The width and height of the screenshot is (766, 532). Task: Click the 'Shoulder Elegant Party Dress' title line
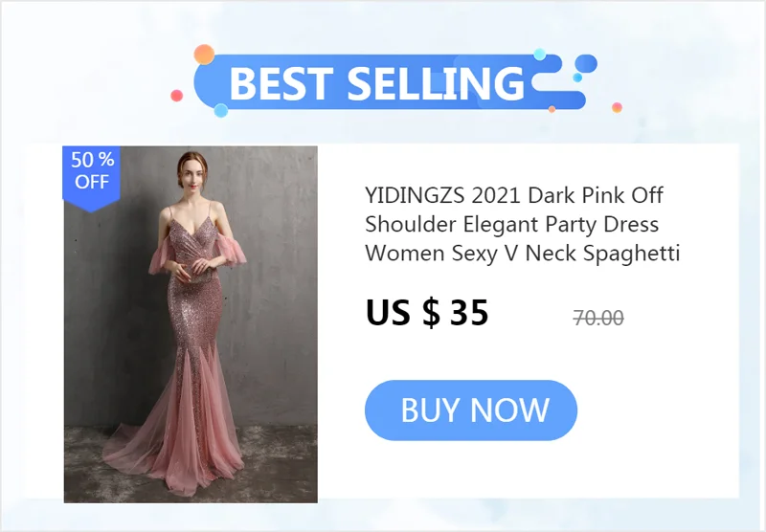(512, 225)
